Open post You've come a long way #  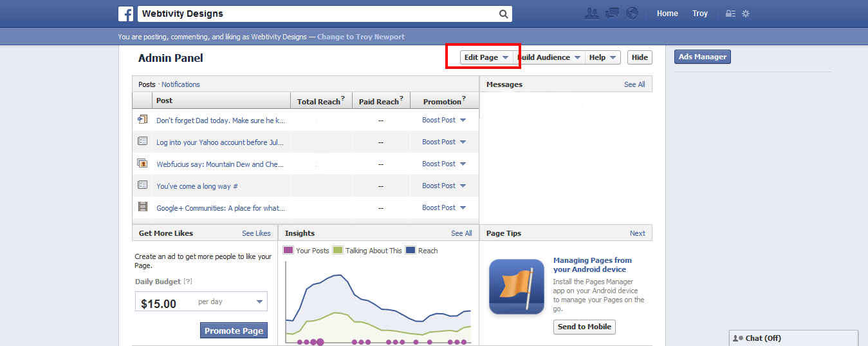tap(197, 186)
